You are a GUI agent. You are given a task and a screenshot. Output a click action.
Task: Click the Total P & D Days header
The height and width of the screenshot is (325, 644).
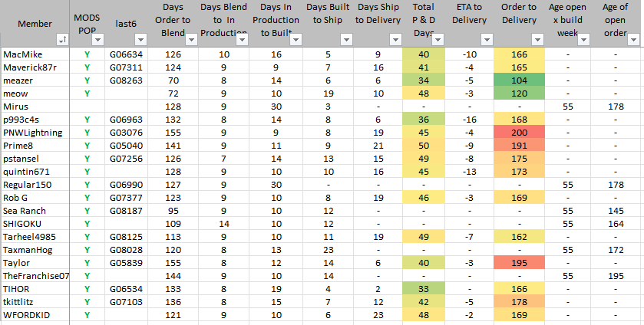click(x=423, y=23)
